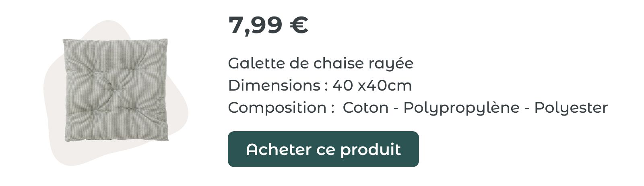
Task: Click the word Polypropylène in composition
Action: [x=461, y=108]
